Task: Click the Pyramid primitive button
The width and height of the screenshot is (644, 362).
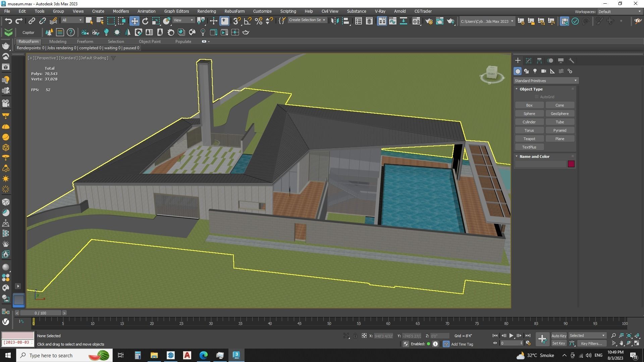Action: pos(559,130)
